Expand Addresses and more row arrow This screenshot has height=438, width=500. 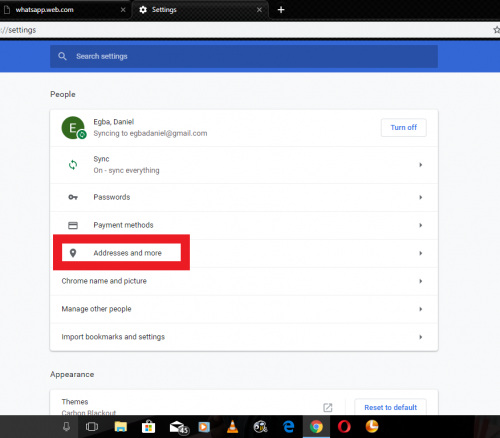pos(421,253)
